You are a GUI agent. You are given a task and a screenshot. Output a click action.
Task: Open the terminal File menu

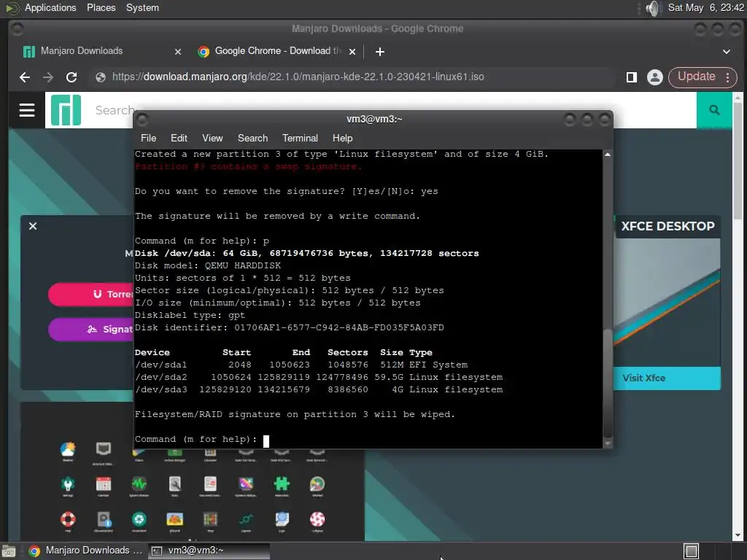148,138
